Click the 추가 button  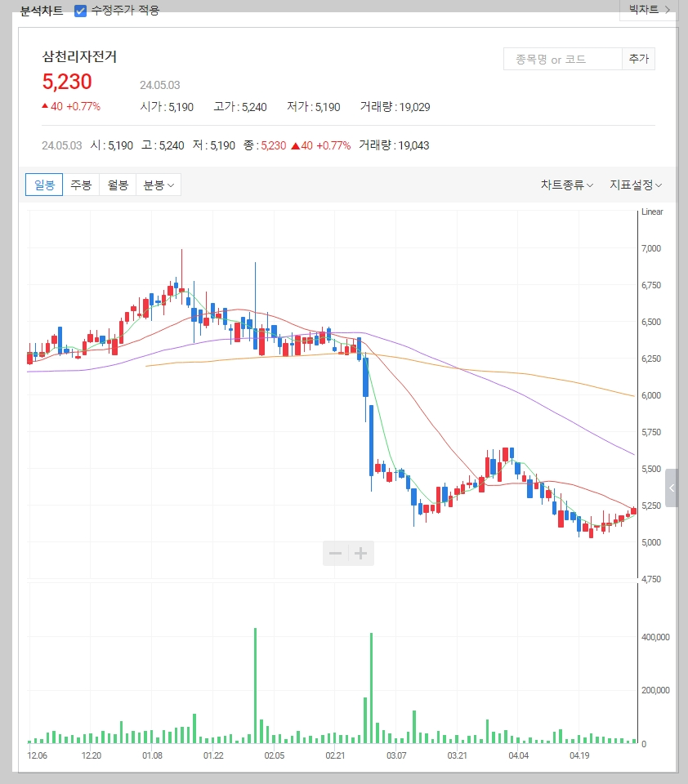pyautogui.click(x=638, y=59)
